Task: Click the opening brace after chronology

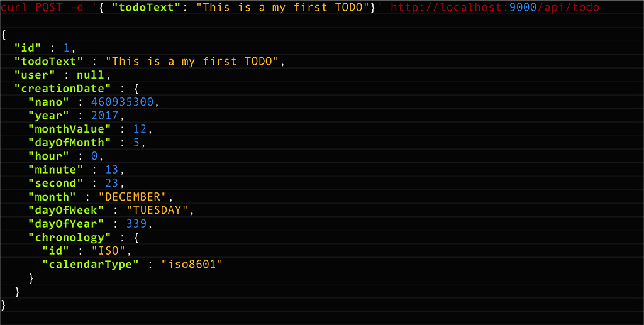Action: coord(136,238)
